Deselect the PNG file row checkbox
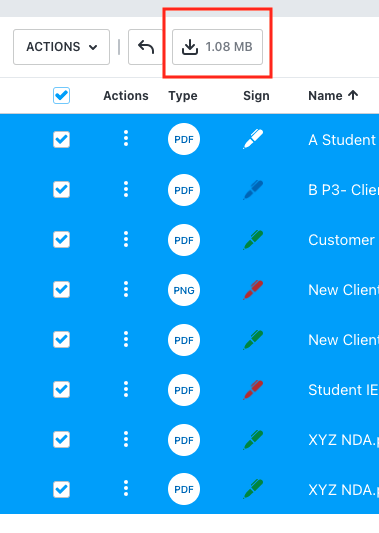Image resolution: width=379 pixels, height=533 pixels. click(62, 290)
